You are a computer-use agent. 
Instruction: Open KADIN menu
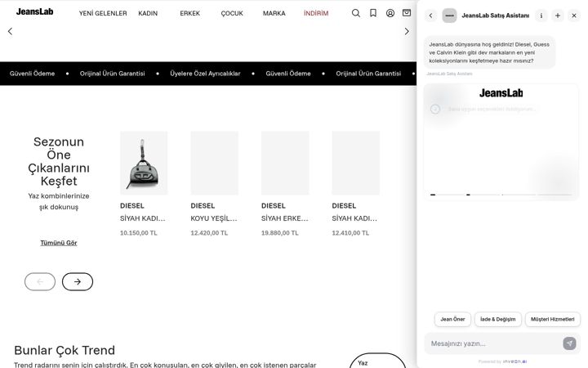pyautogui.click(x=148, y=13)
